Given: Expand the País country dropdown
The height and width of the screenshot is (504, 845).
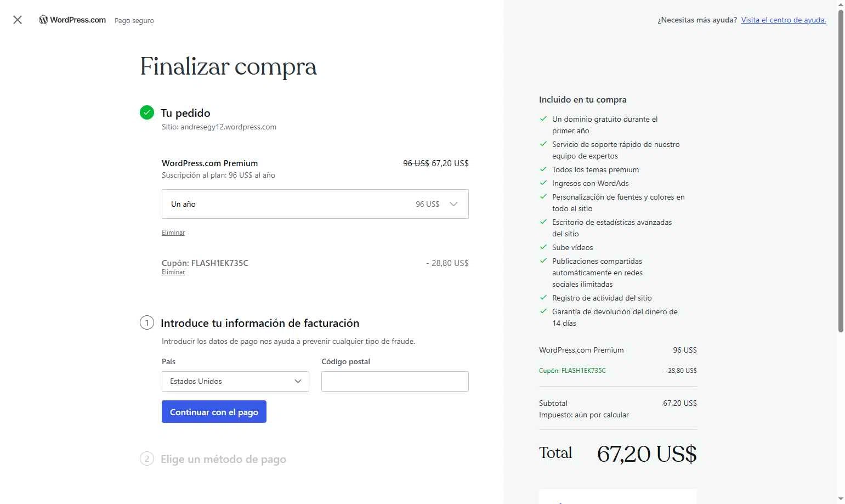Looking at the screenshot, I should point(235,381).
